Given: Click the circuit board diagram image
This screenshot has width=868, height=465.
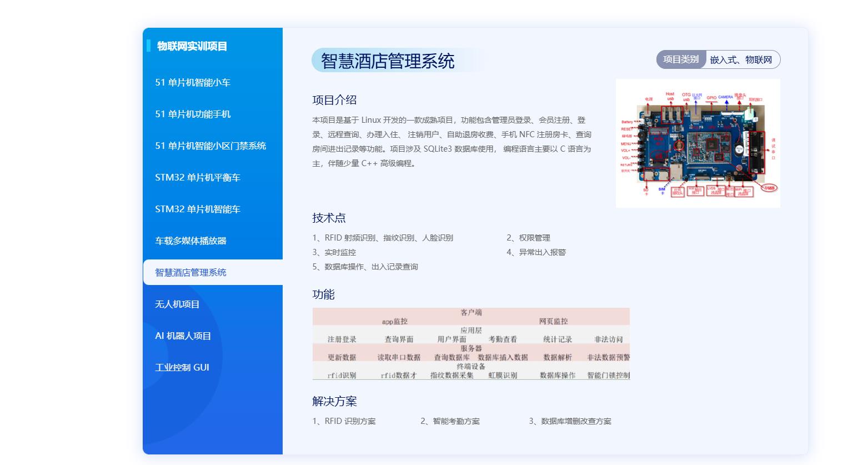Looking at the screenshot, I should pyautogui.click(x=698, y=143).
